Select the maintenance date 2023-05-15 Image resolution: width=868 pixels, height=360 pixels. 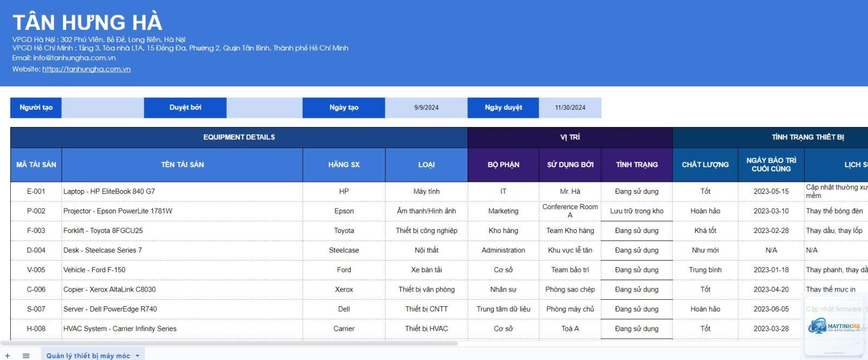tap(771, 192)
